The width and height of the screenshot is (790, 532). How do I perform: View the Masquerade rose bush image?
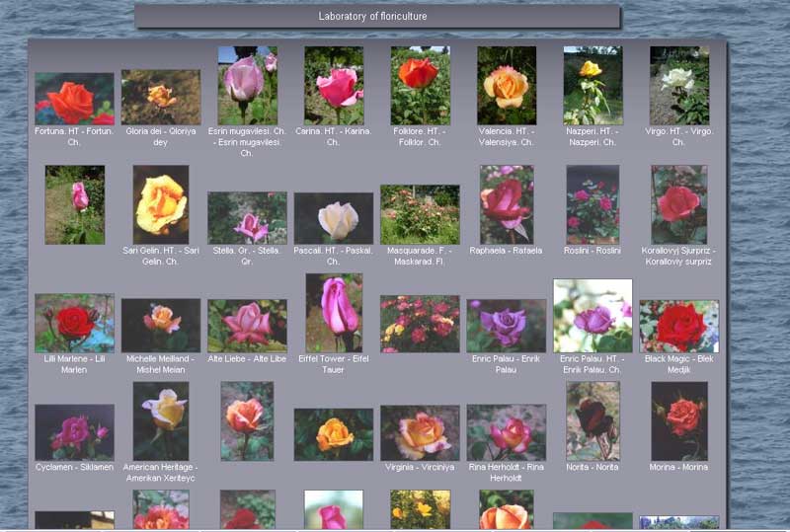pos(420,214)
